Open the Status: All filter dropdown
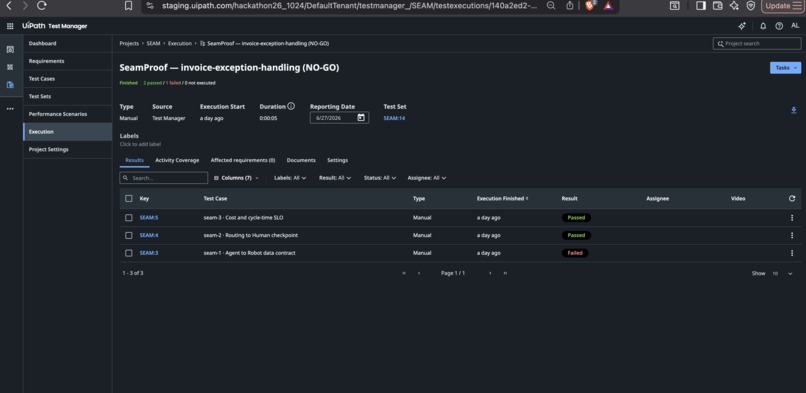The width and height of the screenshot is (806, 393). click(x=380, y=178)
